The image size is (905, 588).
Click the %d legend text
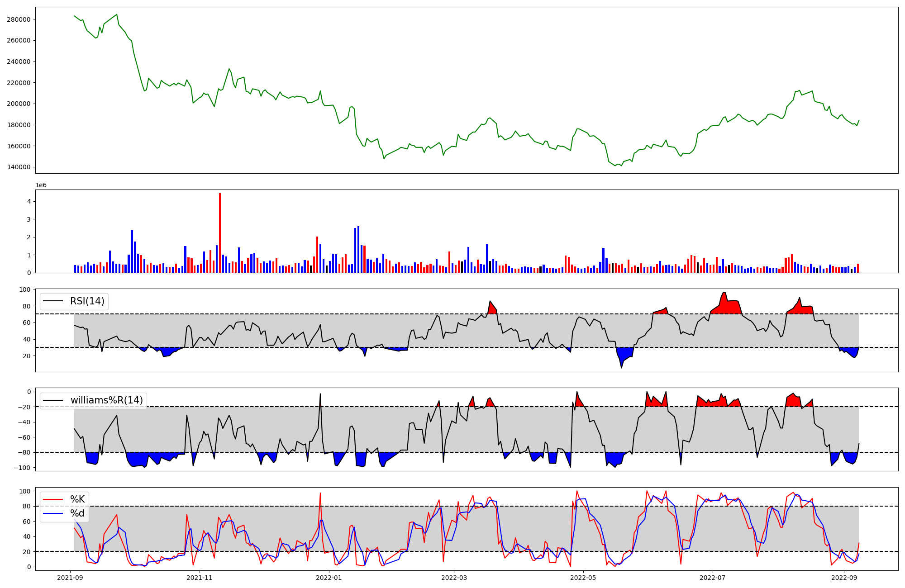tap(77, 513)
